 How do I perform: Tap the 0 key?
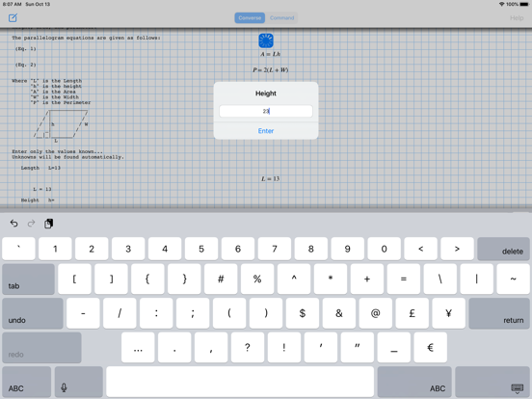click(x=385, y=249)
